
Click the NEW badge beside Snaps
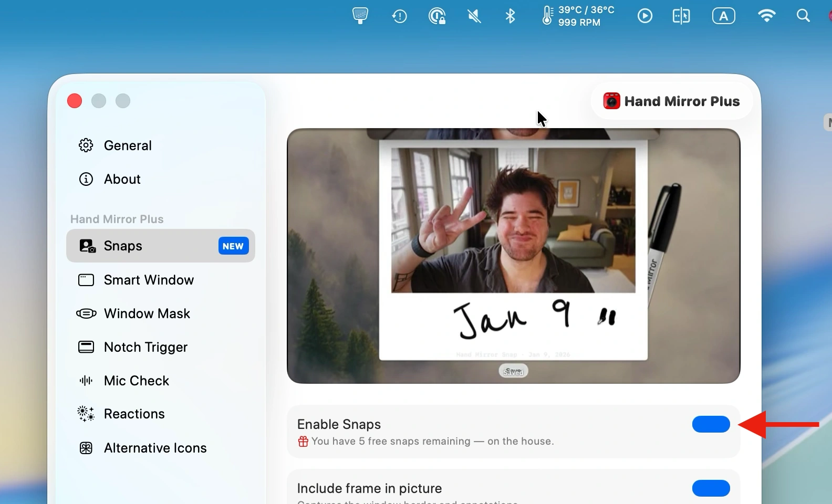pos(233,246)
